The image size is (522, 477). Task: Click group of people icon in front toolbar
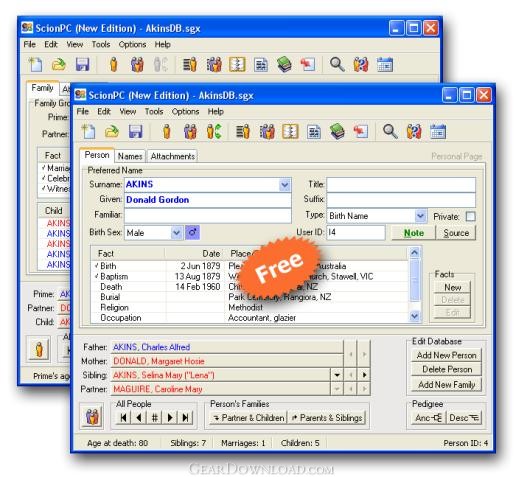pos(267,132)
